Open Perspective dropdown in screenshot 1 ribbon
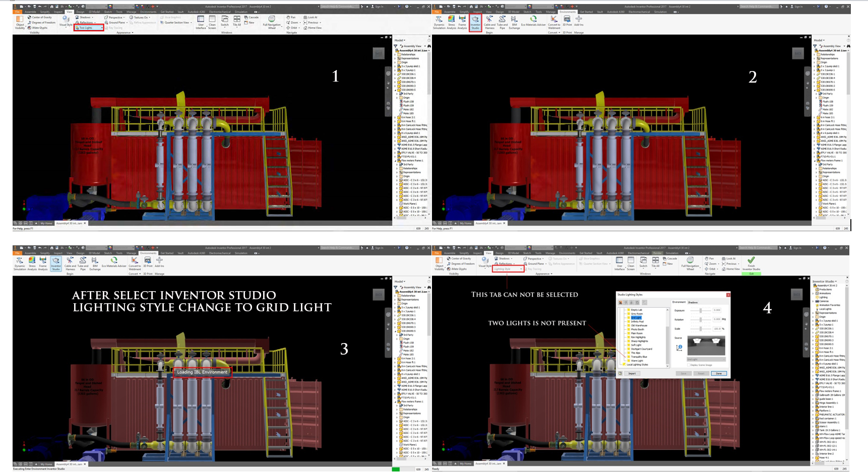This screenshot has width=868, height=473. [x=114, y=17]
